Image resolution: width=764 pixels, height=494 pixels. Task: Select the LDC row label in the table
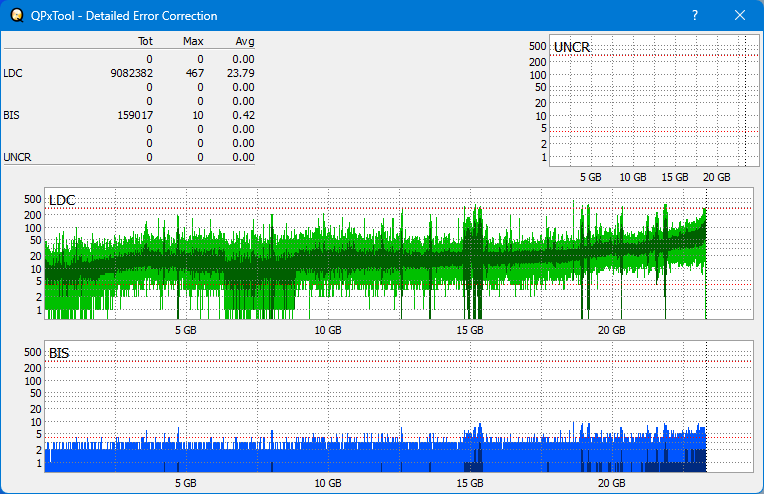(x=13, y=73)
